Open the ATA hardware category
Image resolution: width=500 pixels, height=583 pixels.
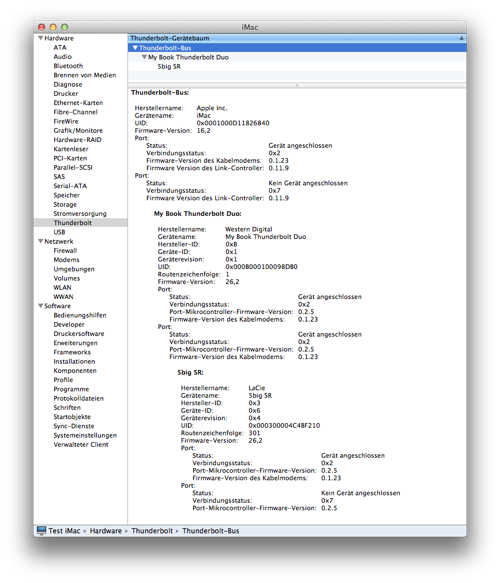tap(60, 47)
